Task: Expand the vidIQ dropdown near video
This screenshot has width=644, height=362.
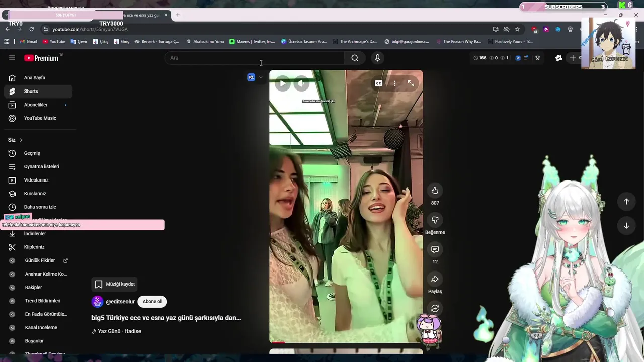Action: [260, 77]
